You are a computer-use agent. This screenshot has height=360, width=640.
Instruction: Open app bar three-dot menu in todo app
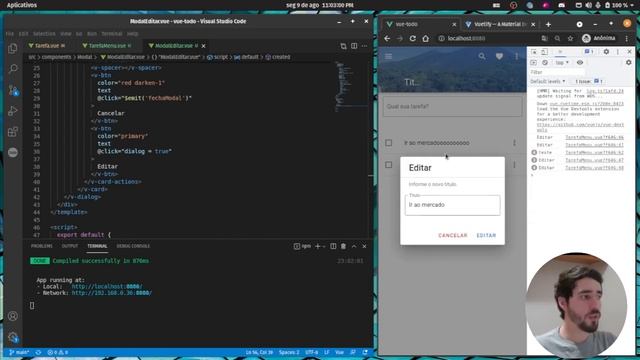(516, 56)
